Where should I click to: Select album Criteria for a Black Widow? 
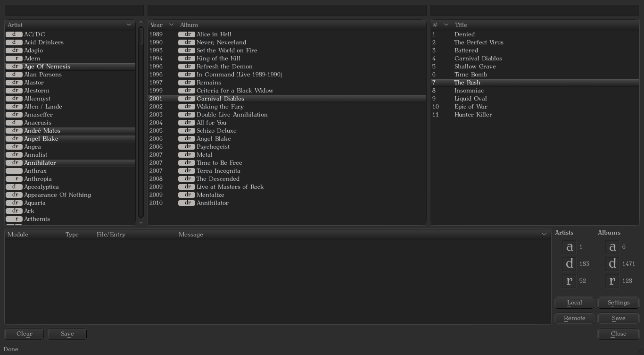click(x=287, y=91)
